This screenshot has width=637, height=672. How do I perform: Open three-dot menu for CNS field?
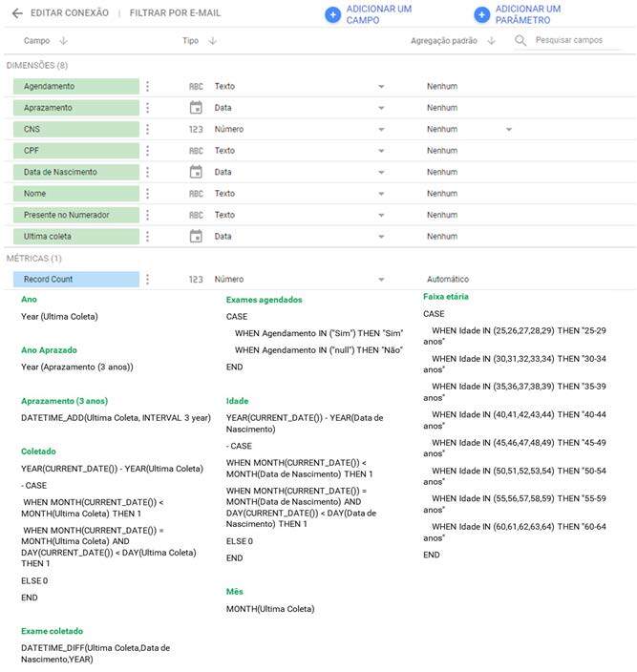pos(147,129)
